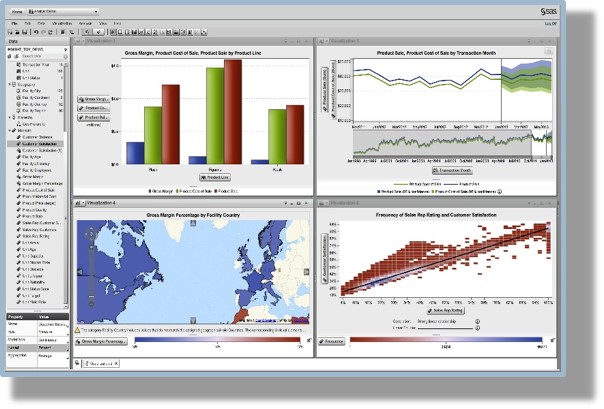Click the clear-search icon in the Data search box
604x409 pixels.
65,56
